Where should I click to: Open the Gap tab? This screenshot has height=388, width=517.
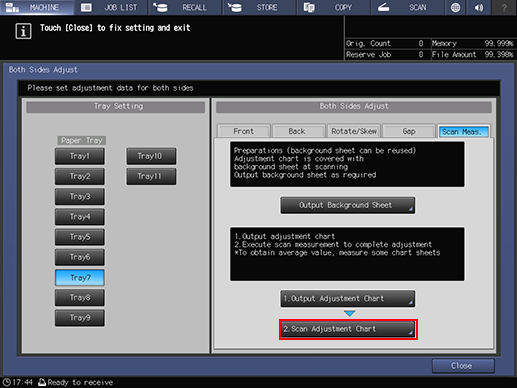tap(409, 131)
